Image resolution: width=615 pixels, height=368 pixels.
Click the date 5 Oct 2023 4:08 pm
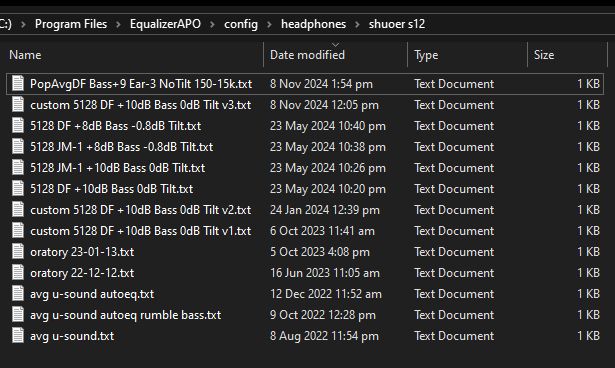click(x=320, y=252)
